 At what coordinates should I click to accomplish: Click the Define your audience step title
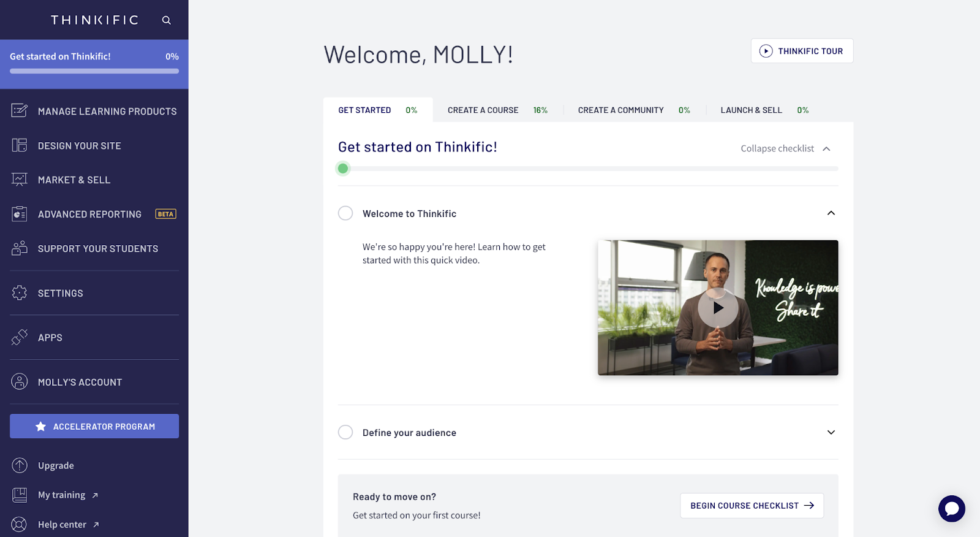tap(409, 432)
